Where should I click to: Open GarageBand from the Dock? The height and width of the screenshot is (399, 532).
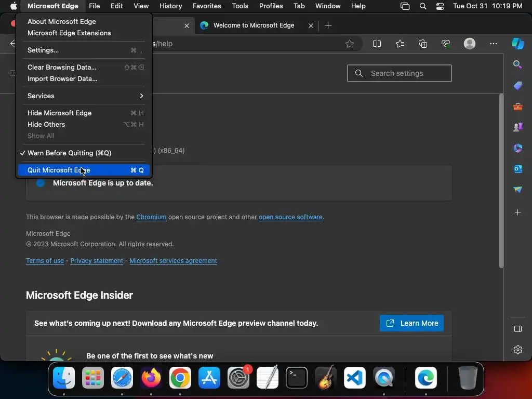(x=326, y=378)
